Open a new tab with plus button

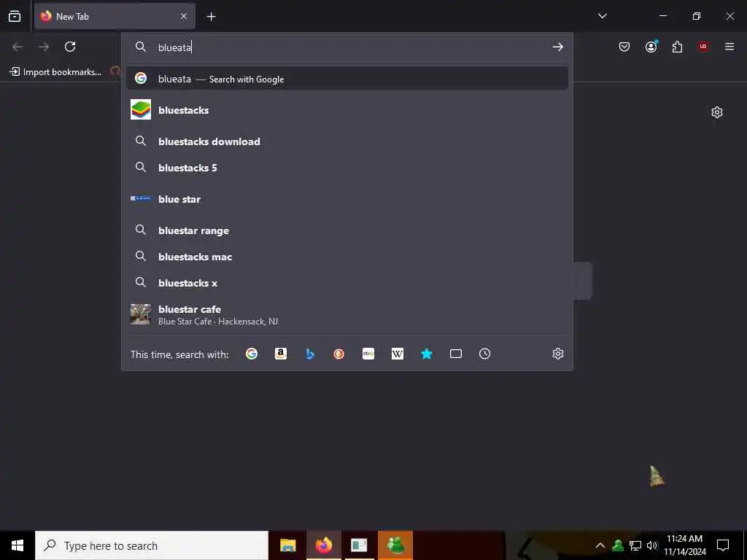pos(211,17)
